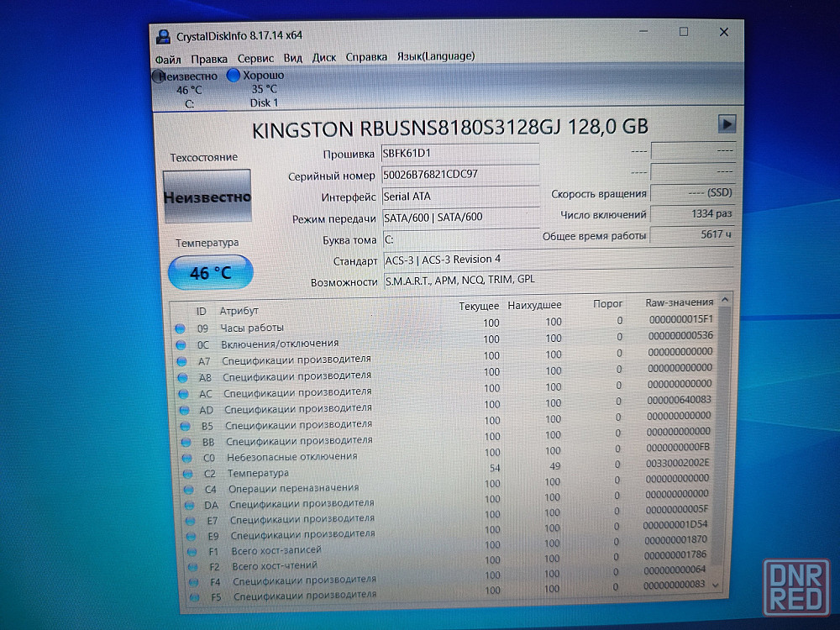Click the status orb of row BB

coord(186,442)
